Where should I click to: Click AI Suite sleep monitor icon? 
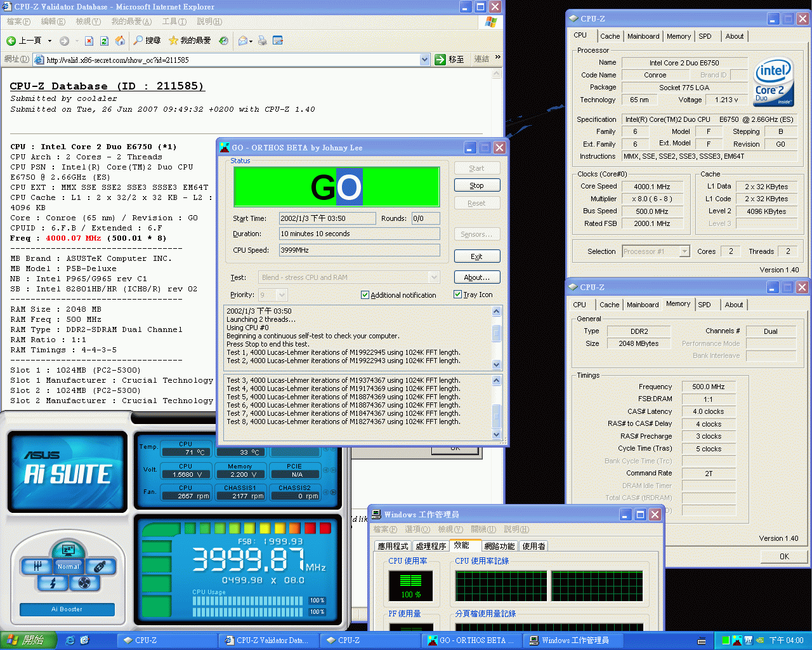tap(68, 550)
